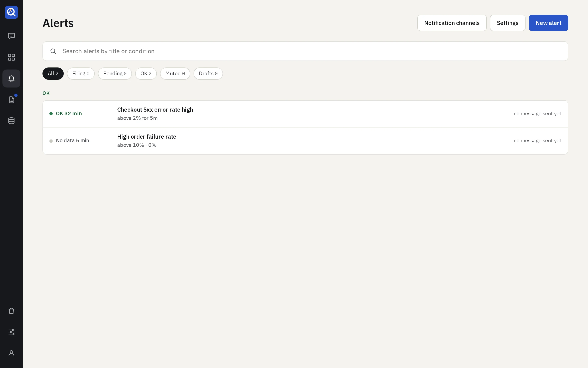Create a New alert
This screenshot has width=588, height=368.
pos(548,23)
